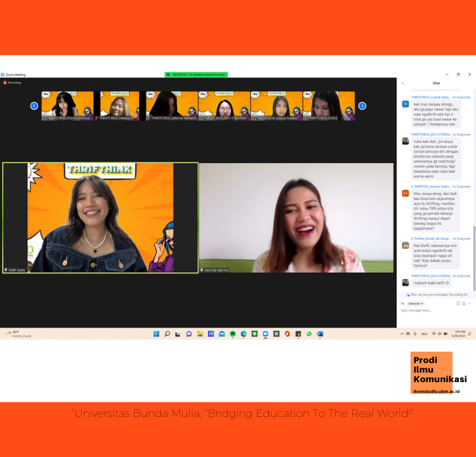This screenshot has width=476, height=457.
Task: Open tray volume control
Action: coord(439,334)
